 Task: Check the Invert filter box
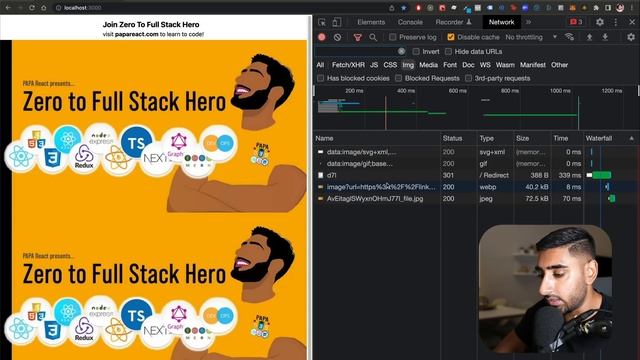pyautogui.click(x=416, y=51)
